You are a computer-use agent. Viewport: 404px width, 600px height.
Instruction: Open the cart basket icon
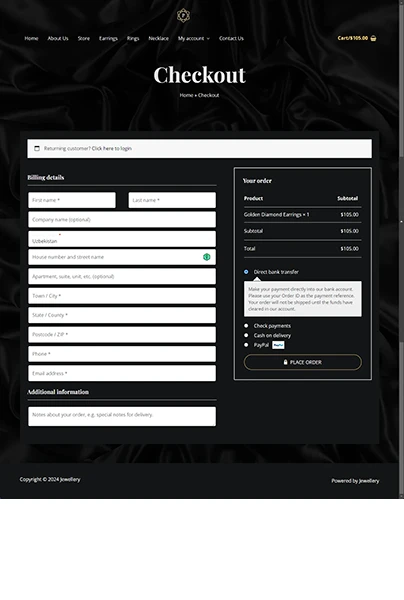coord(373,38)
